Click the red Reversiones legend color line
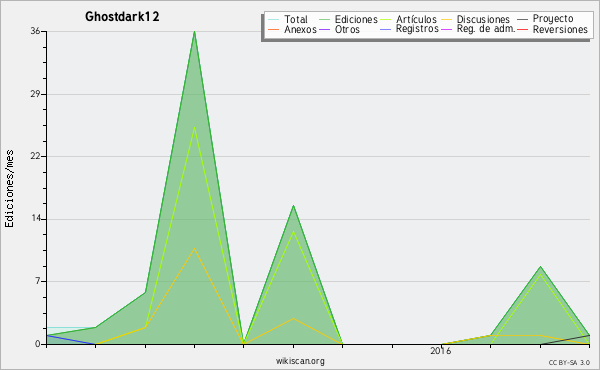Viewport: 600px width, 370px height. point(522,29)
